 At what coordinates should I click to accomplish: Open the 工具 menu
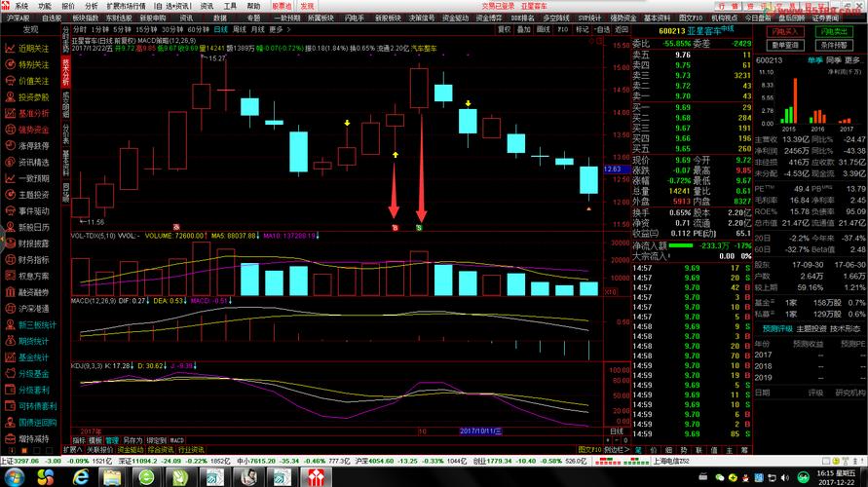(x=230, y=6)
